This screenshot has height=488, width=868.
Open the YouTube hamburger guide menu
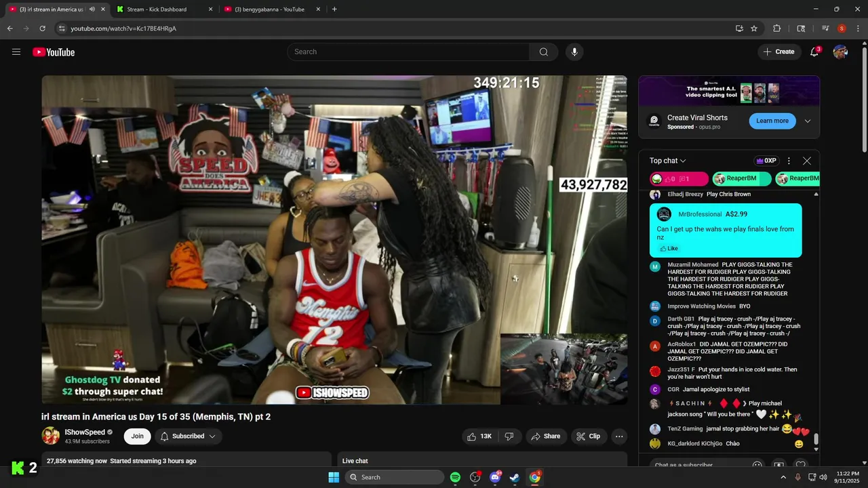pyautogui.click(x=16, y=52)
